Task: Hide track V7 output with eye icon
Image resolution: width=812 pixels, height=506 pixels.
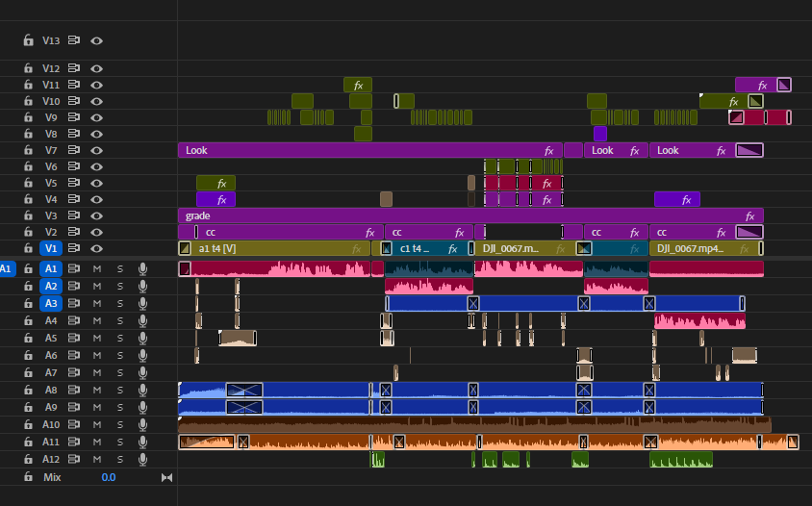Action: point(96,150)
